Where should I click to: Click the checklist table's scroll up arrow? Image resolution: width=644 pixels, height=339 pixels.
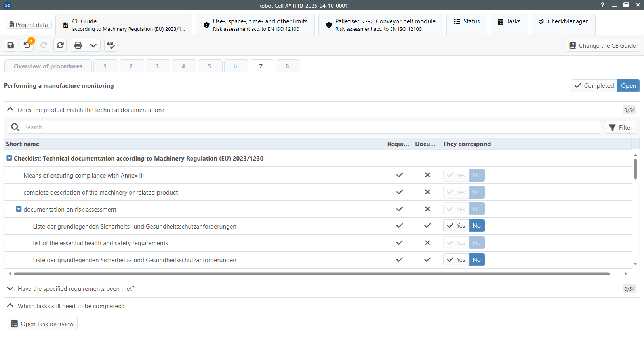[635, 155]
